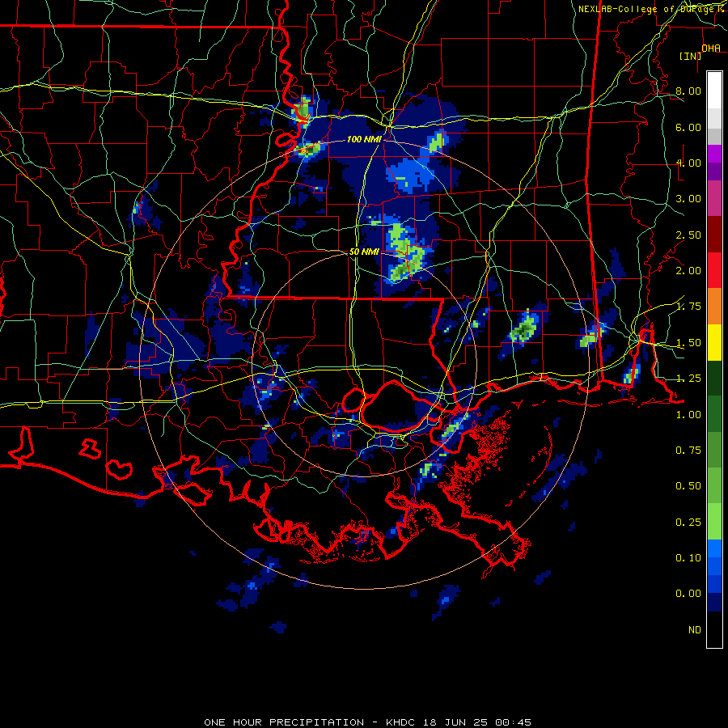This screenshot has height=728, width=728.
Task: Click the 100 NMI range ring label
Action: [364, 139]
